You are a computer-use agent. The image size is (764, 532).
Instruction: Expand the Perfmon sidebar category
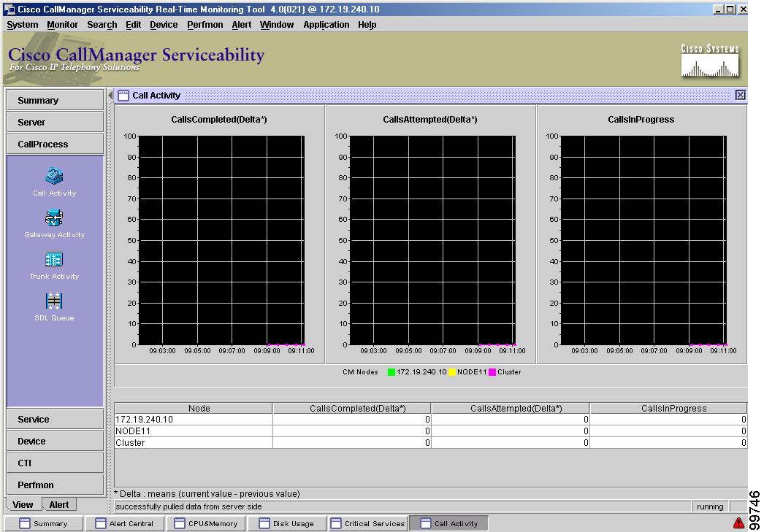coord(55,485)
